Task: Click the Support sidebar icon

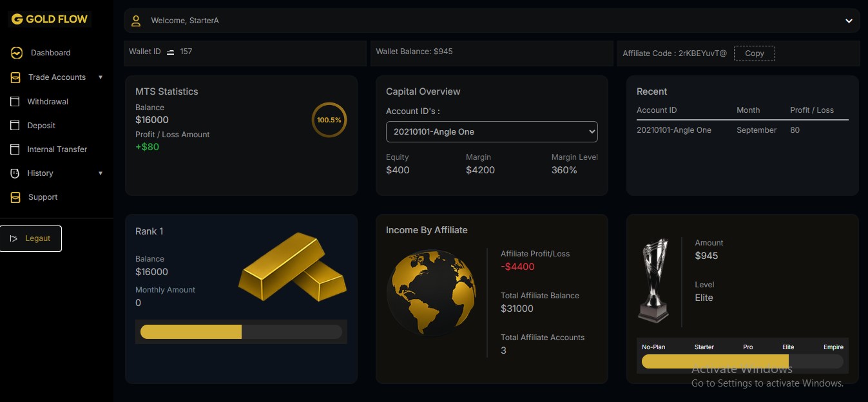Action: point(15,198)
